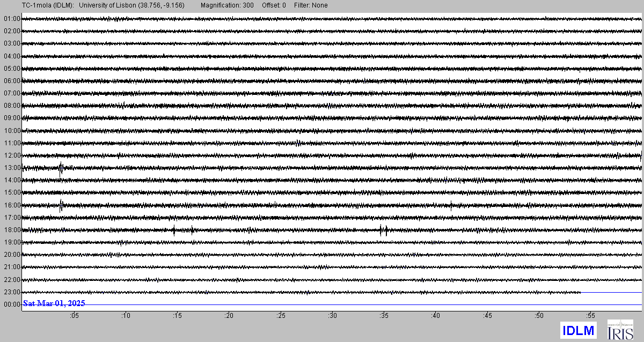
Task: Click the Filter: None text
Action: pyautogui.click(x=311, y=5)
